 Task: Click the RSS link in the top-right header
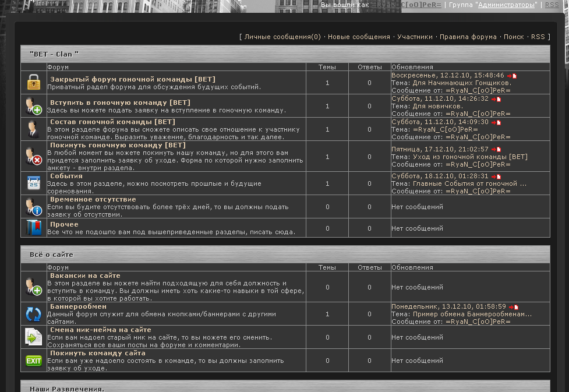tap(552, 5)
